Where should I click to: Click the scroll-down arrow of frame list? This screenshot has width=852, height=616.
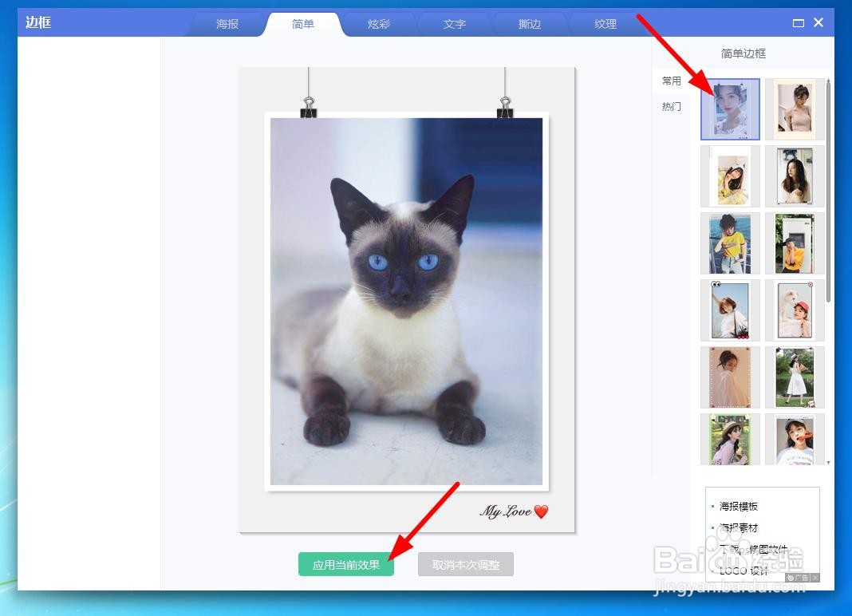[x=828, y=463]
